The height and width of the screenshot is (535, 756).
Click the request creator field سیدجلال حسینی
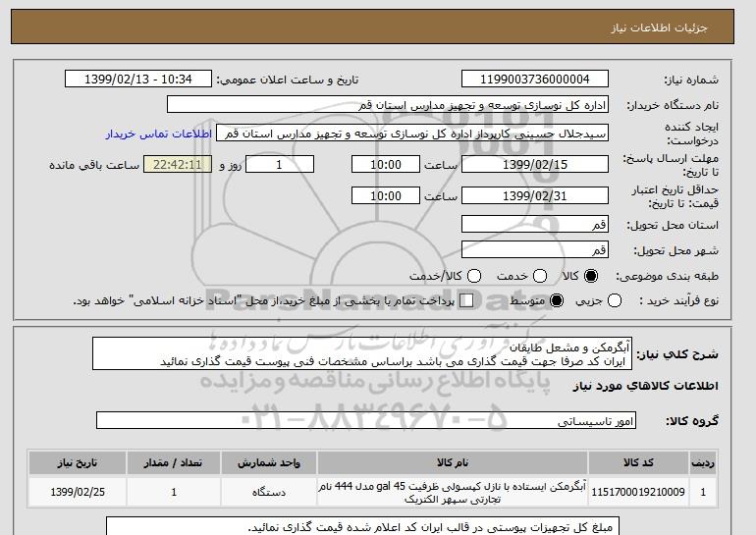pyautogui.click(x=412, y=134)
